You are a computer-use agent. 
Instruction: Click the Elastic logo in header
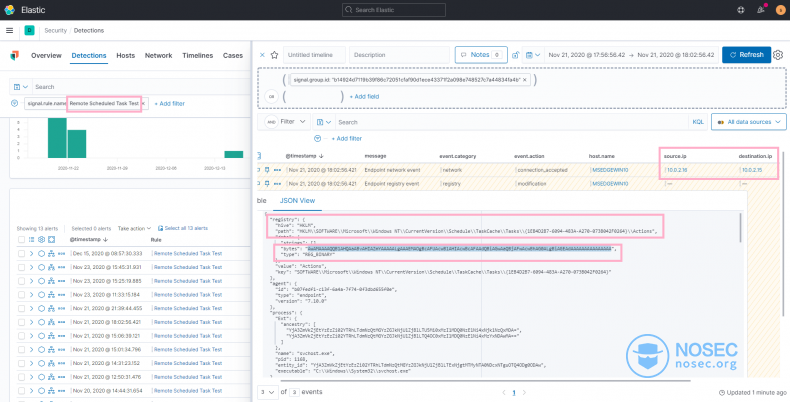(x=9, y=10)
